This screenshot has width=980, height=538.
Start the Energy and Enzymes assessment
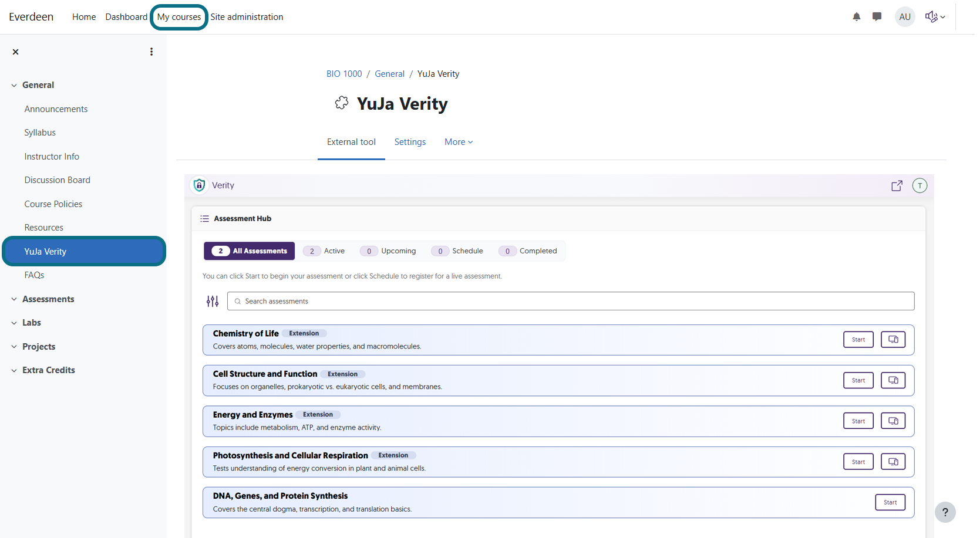(x=858, y=421)
